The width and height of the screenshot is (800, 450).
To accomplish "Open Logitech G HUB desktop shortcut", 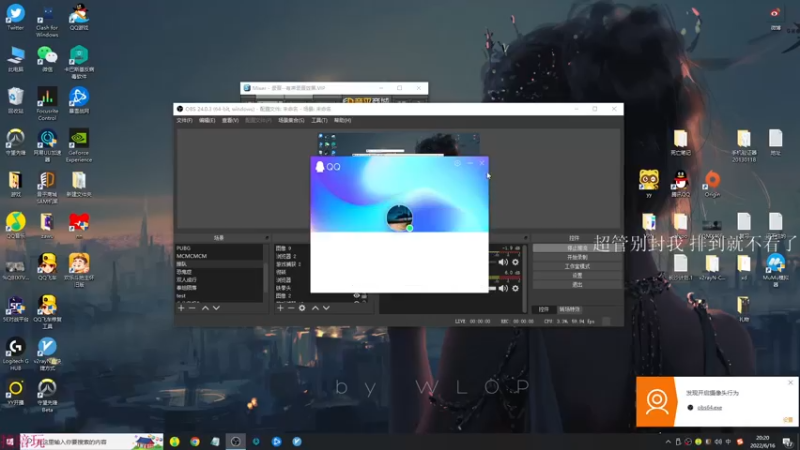I will click(x=15, y=354).
